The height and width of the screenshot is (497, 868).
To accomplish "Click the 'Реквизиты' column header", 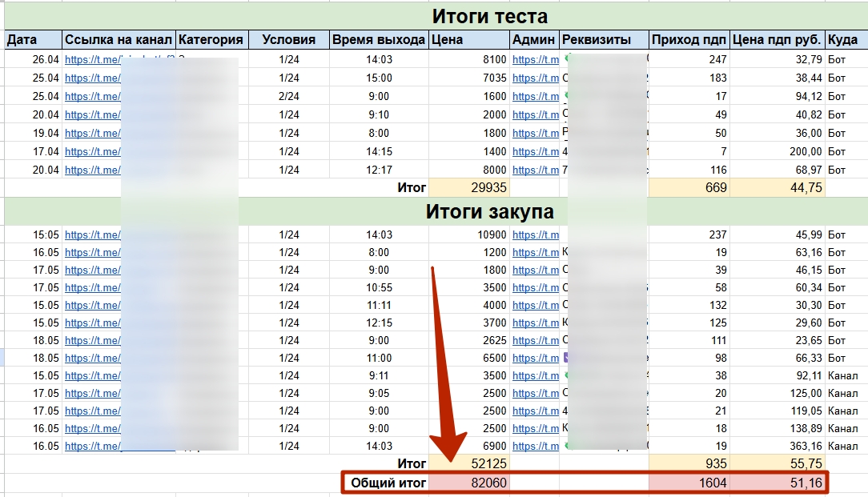I will 604,40.
